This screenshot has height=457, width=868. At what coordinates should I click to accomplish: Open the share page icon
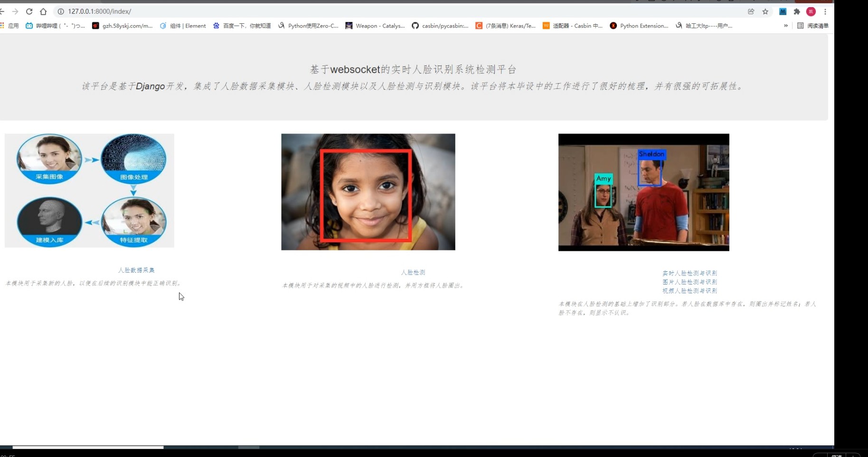point(751,11)
